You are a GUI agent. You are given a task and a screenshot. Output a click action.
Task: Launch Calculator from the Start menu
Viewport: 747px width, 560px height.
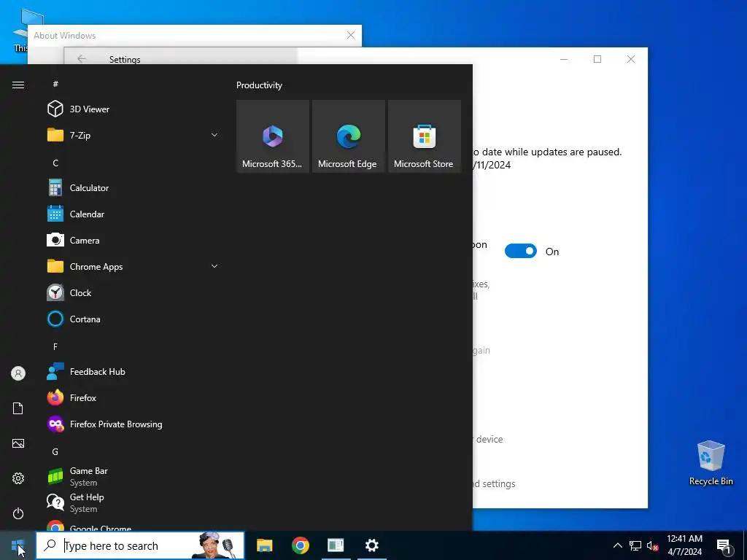[133, 188]
